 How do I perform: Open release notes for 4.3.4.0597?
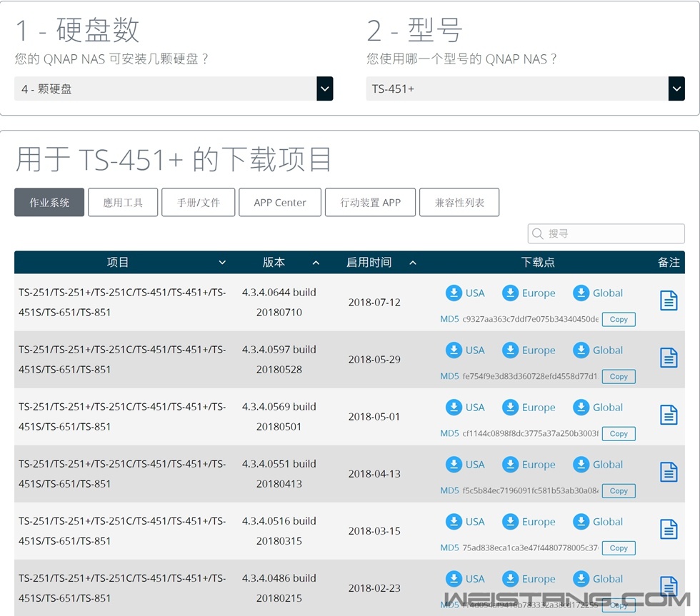[x=669, y=358]
